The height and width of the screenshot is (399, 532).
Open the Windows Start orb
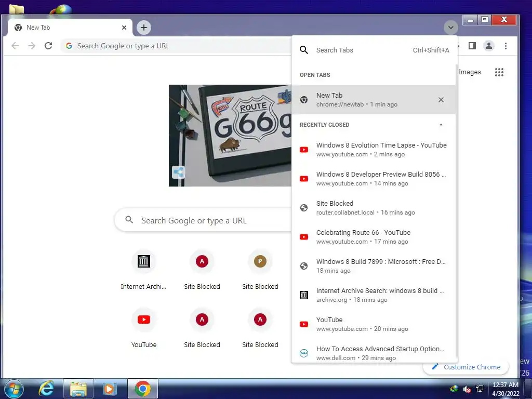[14, 389]
